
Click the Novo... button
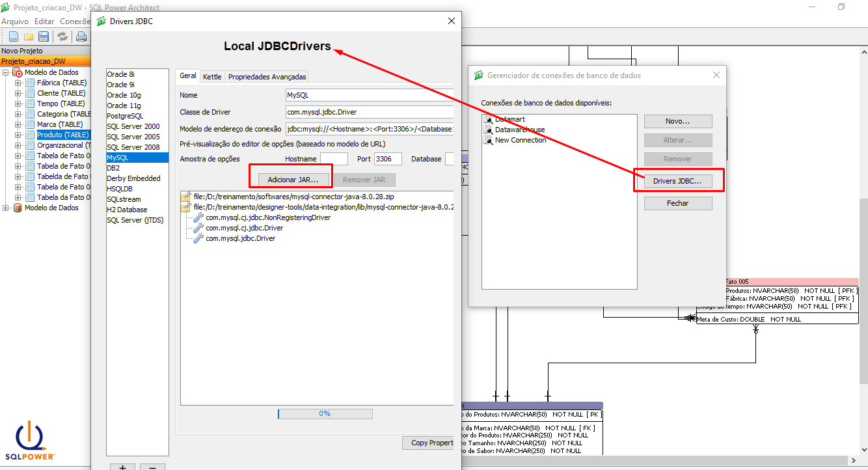(x=678, y=121)
